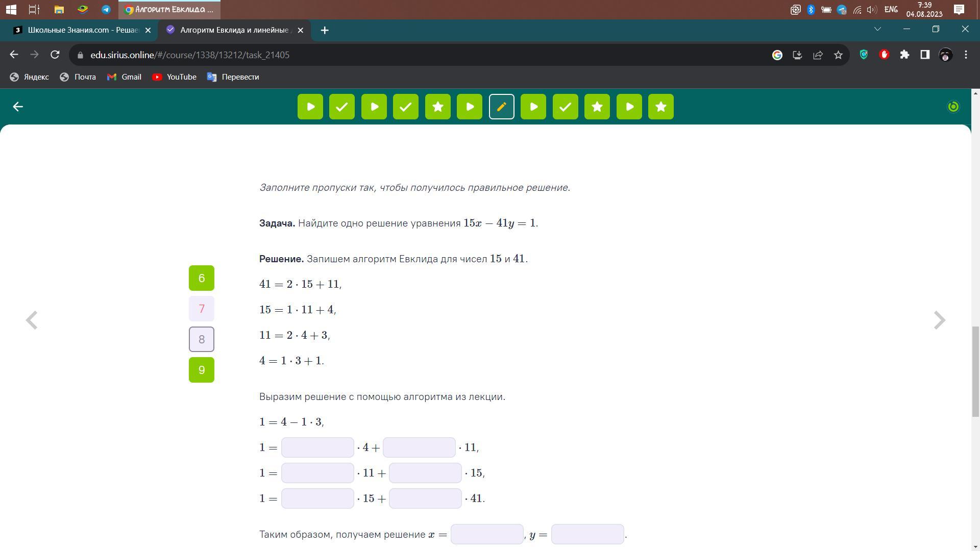Open a new browser tab
This screenshot has width=980, height=551.
point(325,30)
